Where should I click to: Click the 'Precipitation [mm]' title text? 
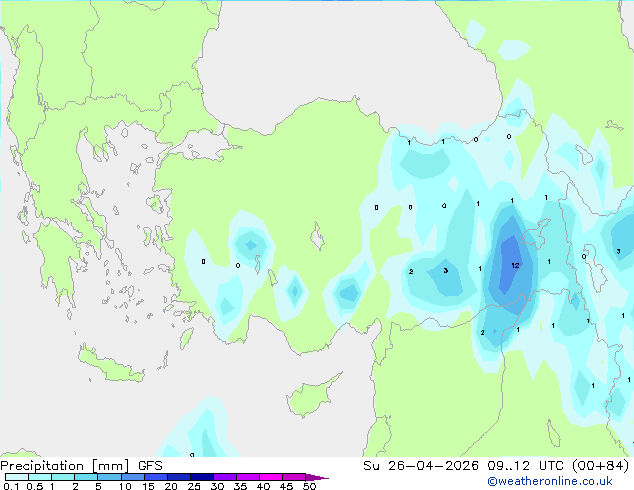click(65, 466)
